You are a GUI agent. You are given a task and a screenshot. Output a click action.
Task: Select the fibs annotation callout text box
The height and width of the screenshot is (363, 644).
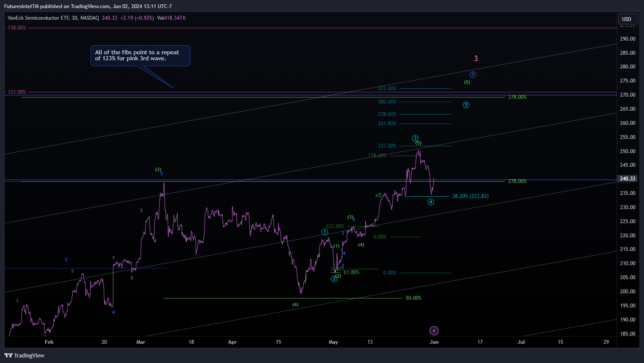click(x=141, y=56)
